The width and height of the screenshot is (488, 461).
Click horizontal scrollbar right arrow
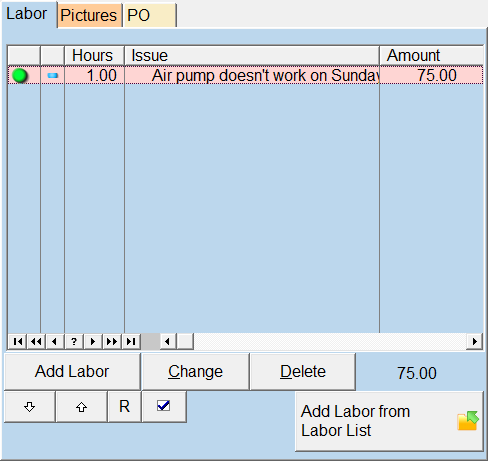pos(475,341)
